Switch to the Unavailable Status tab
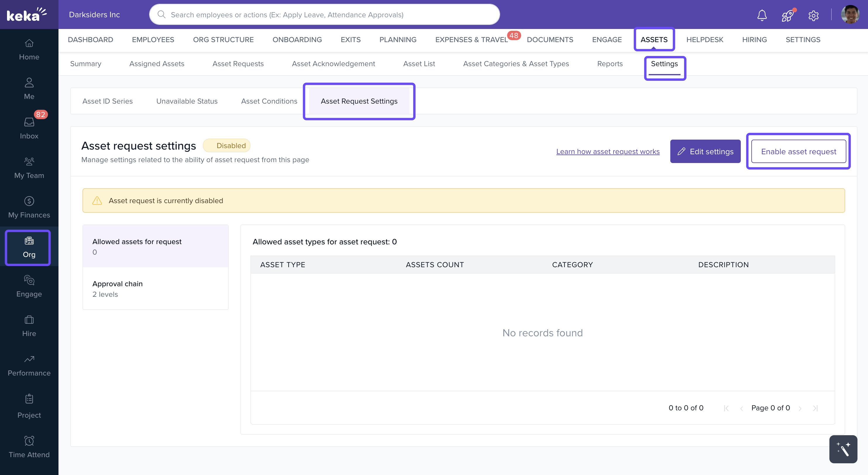This screenshot has width=868, height=475. pos(187,101)
